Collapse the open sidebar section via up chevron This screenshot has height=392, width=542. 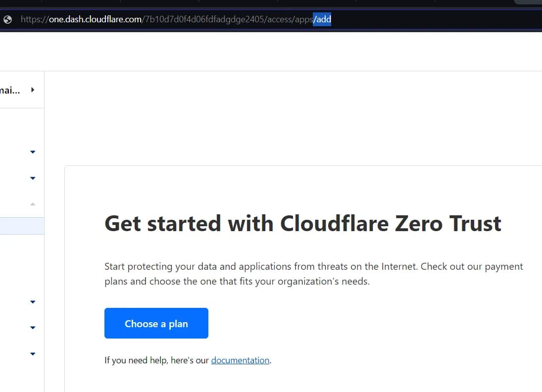click(33, 204)
